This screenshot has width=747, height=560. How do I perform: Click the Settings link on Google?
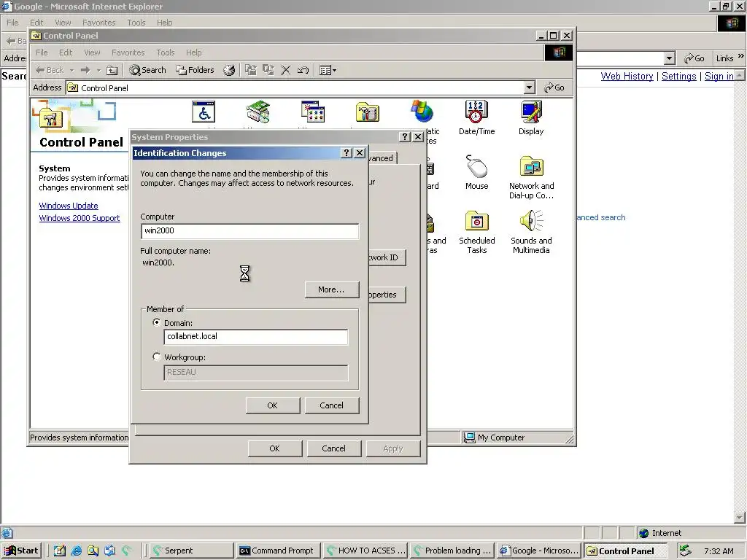click(x=679, y=76)
